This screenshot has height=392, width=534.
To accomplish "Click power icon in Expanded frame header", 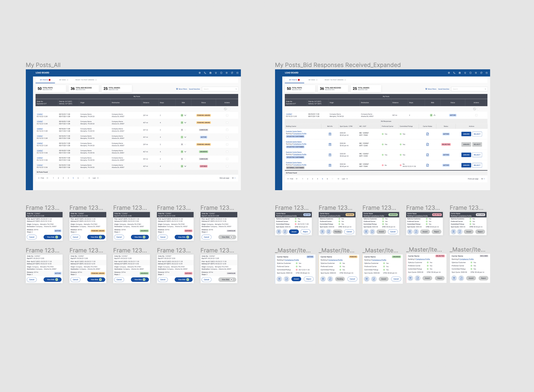I will 486,73.
